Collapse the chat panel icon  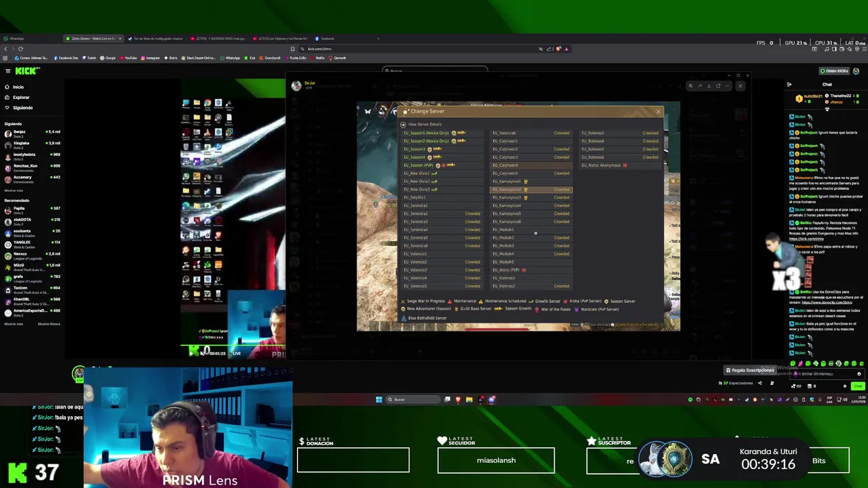[x=789, y=85]
